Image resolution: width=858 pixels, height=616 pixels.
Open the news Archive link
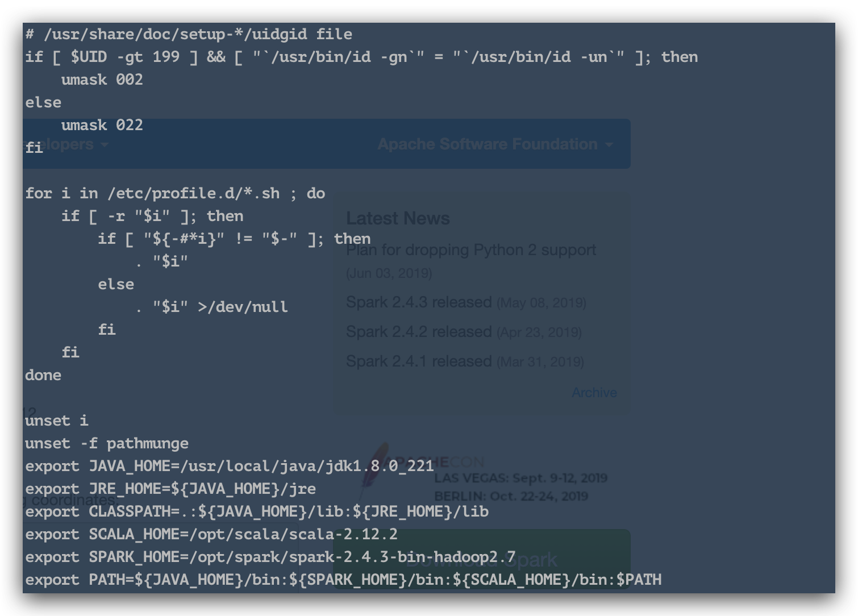tap(594, 392)
